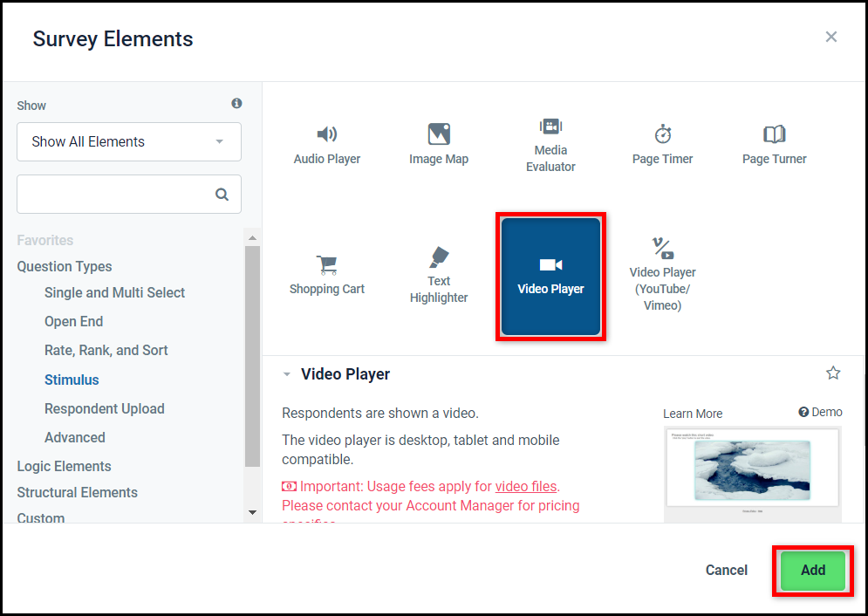This screenshot has height=616, width=868.
Task: Click the info icon beside Show
Action: pyautogui.click(x=236, y=104)
